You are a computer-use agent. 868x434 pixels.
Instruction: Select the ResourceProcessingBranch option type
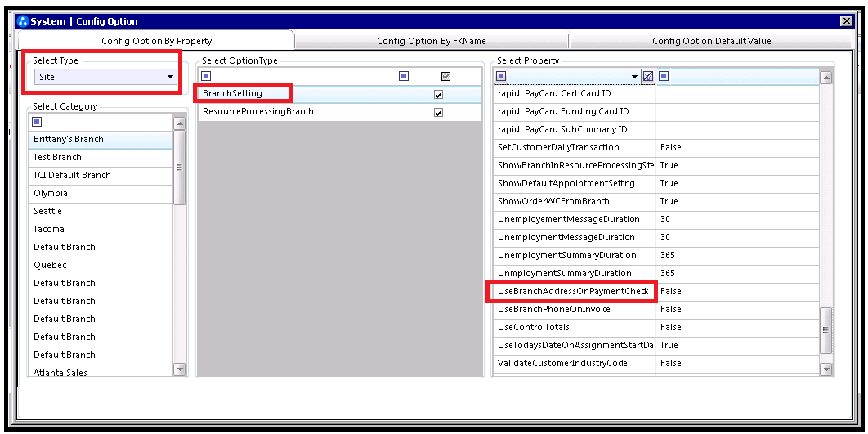pos(257,112)
